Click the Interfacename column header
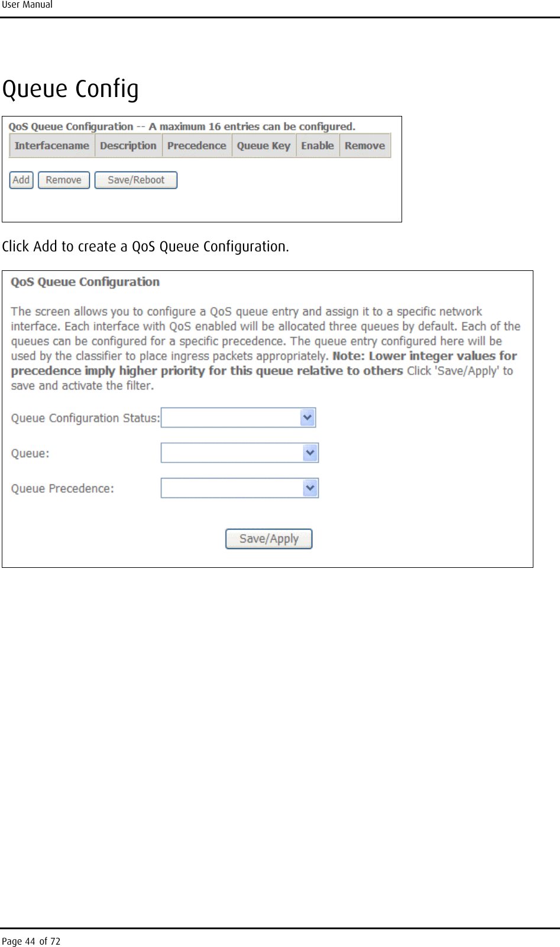560x947 pixels. pos(52,146)
